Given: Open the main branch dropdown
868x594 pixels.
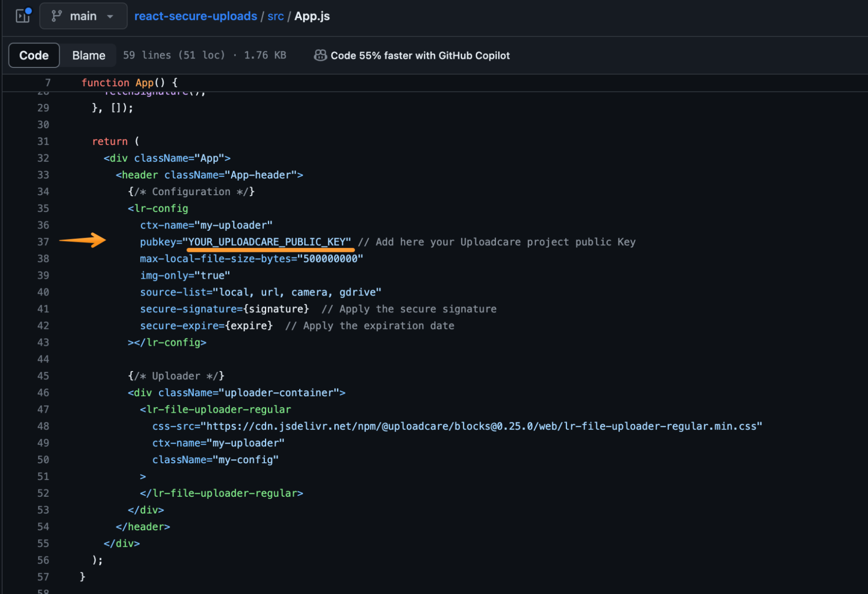Looking at the screenshot, I should pos(83,16).
